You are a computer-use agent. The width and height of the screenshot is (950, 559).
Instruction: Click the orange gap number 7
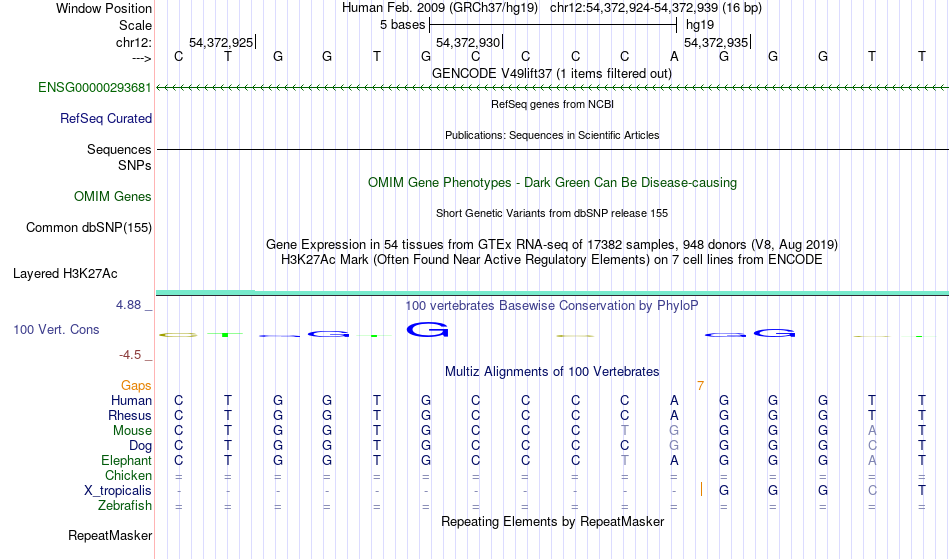[x=700, y=386]
